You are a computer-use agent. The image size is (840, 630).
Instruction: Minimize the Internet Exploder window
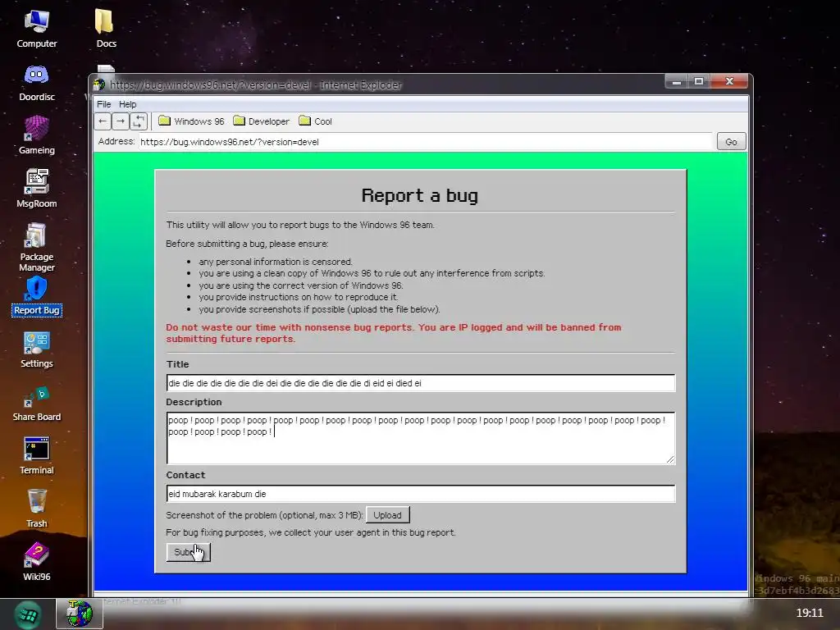click(677, 81)
